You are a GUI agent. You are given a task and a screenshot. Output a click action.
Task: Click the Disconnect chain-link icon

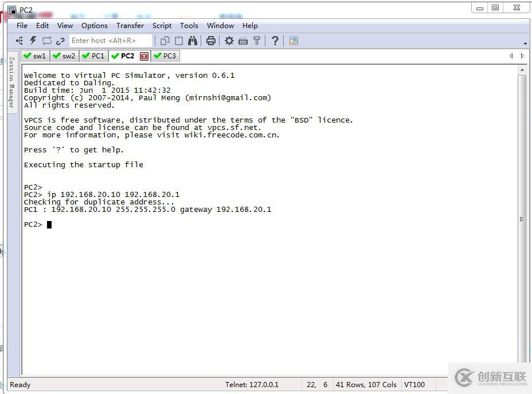pos(60,41)
